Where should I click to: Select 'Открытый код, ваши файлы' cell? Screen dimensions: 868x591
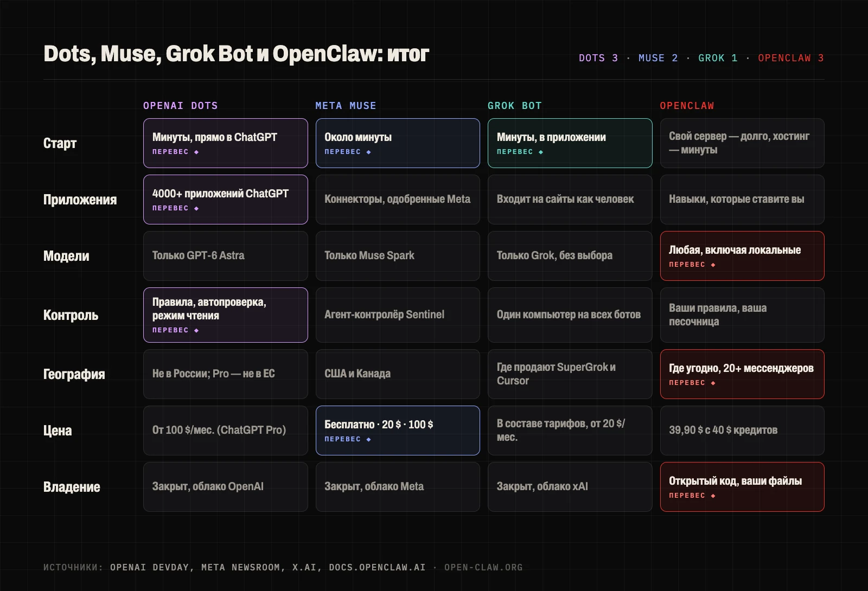point(742,487)
